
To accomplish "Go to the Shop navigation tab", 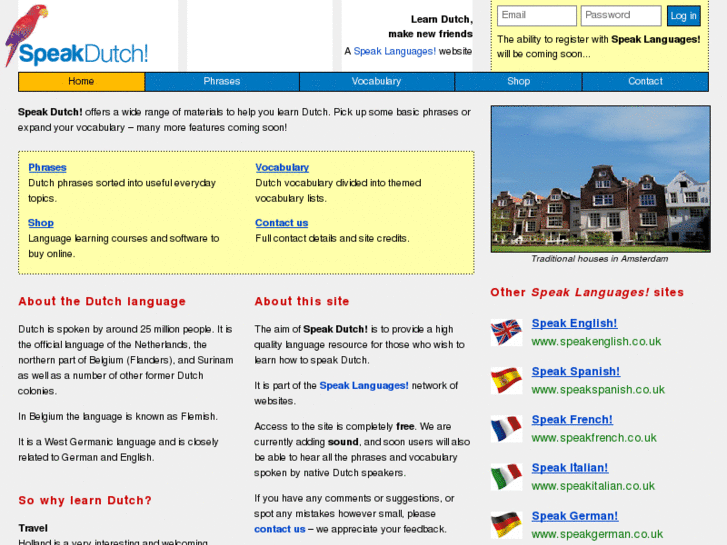I will (x=518, y=82).
